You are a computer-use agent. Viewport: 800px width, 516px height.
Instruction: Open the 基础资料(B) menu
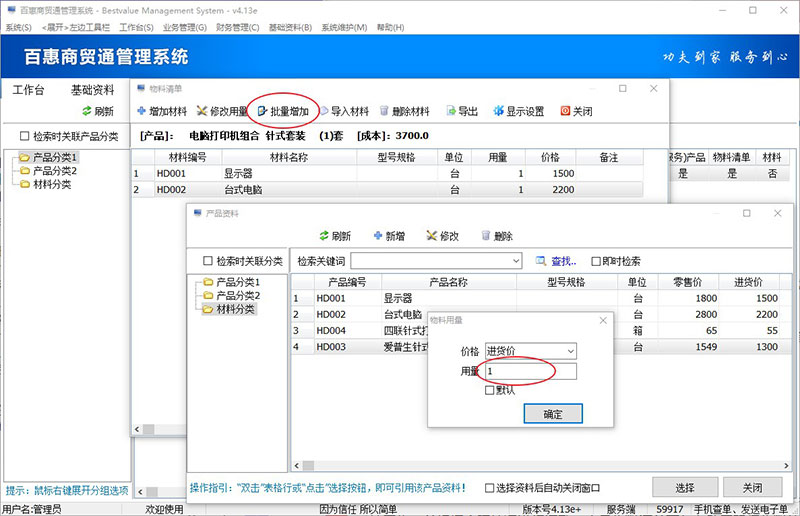pyautogui.click(x=290, y=27)
